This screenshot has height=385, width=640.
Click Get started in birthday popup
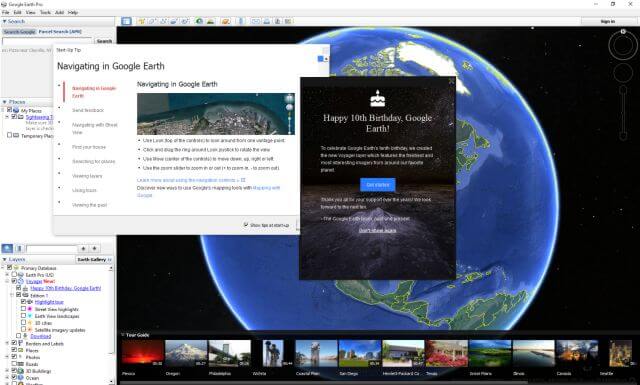point(378,185)
